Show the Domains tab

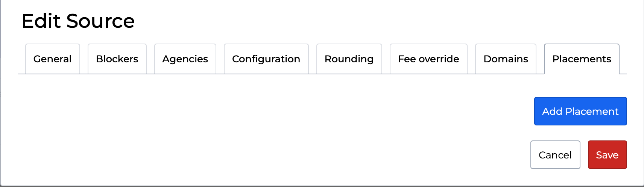[506, 59]
